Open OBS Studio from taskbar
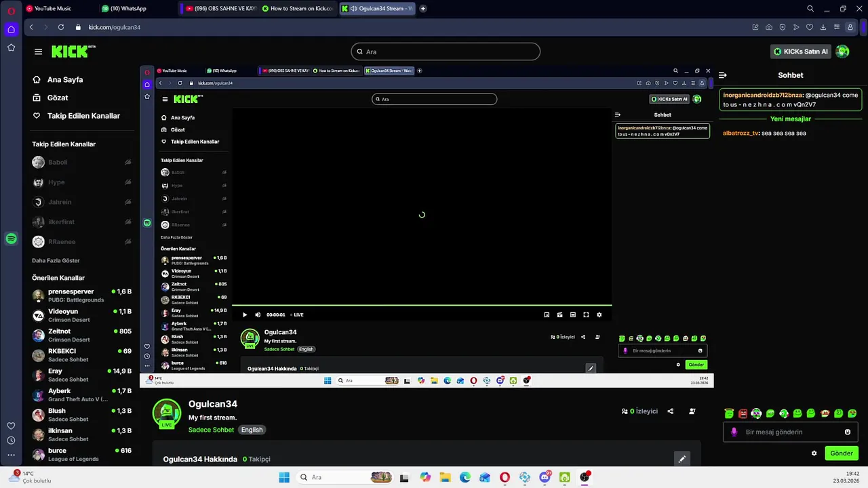 tap(585, 477)
